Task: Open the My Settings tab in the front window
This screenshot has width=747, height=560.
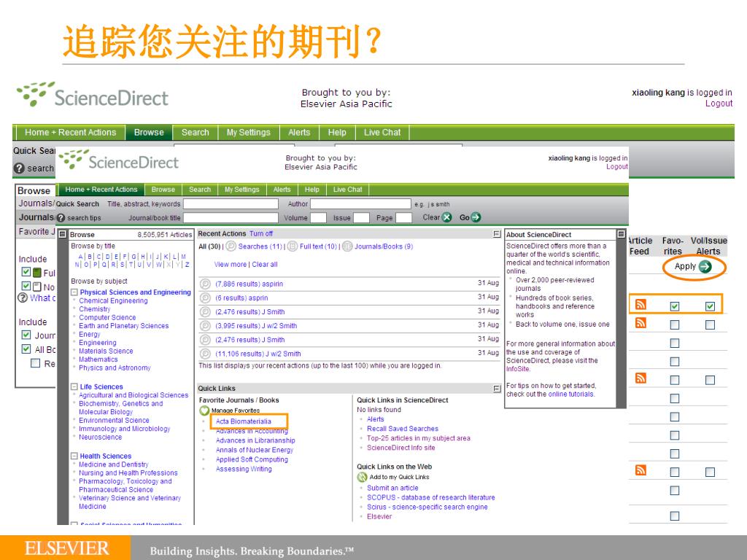Action: (x=241, y=190)
